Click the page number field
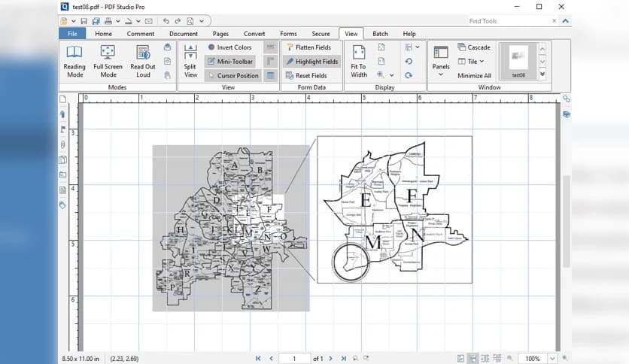The image size is (629, 364). pyautogui.click(x=294, y=359)
